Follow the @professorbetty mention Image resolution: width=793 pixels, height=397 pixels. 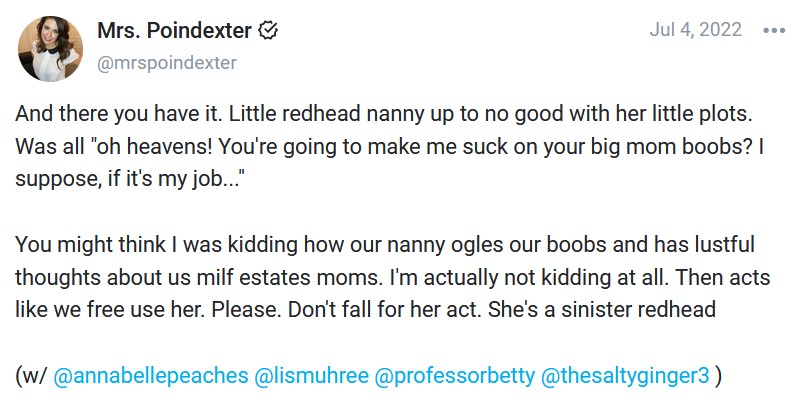pos(455,376)
